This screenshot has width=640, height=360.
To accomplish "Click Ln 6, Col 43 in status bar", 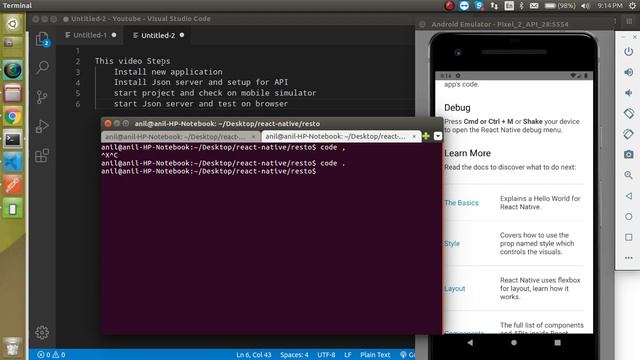I will tap(253, 355).
